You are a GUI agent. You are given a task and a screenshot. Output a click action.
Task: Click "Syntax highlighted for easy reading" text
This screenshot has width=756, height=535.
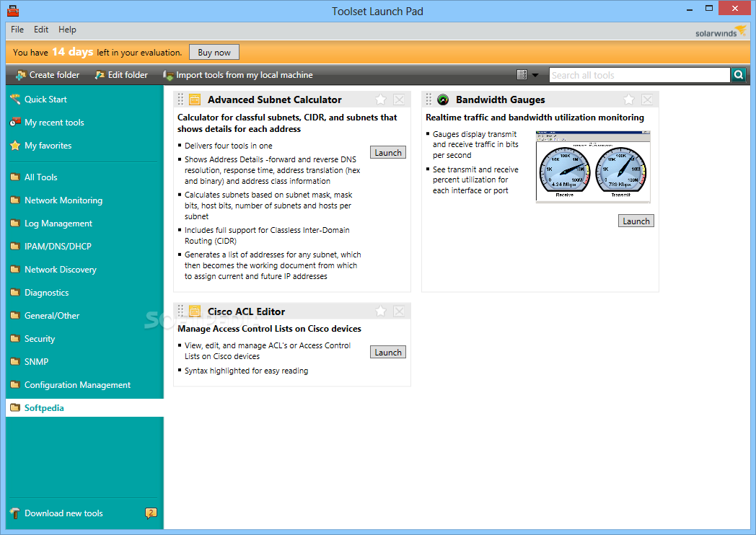click(x=247, y=371)
